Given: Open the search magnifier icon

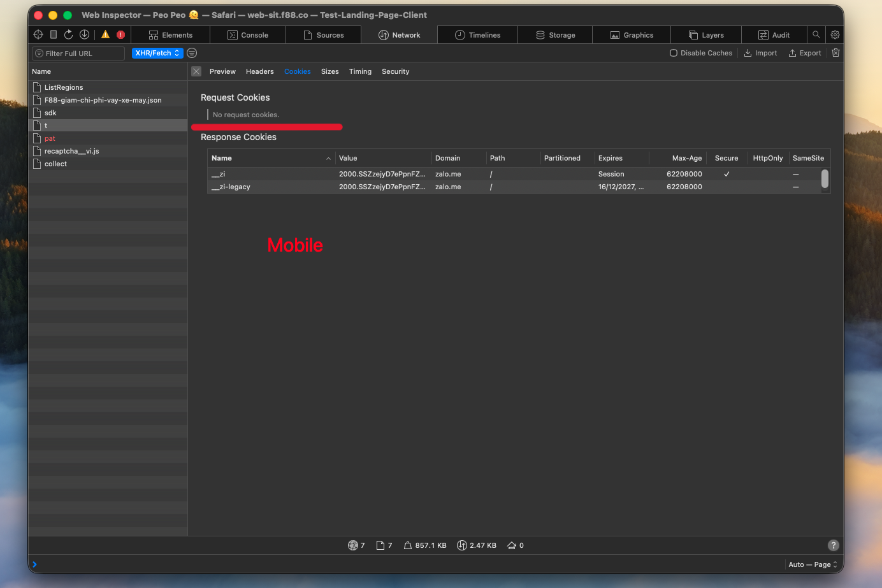Looking at the screenshot, I should coord(816,35).
